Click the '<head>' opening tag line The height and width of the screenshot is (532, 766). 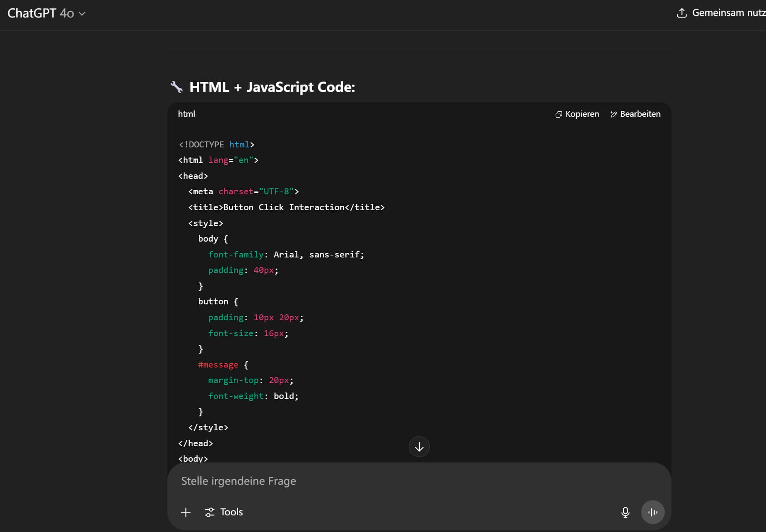[193, 176]
